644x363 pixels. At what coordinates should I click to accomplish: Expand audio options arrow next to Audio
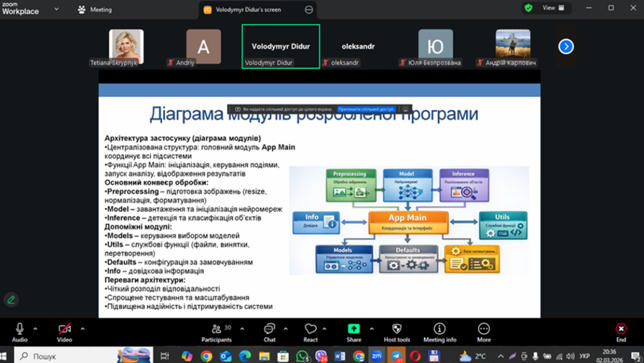(35, 328)
